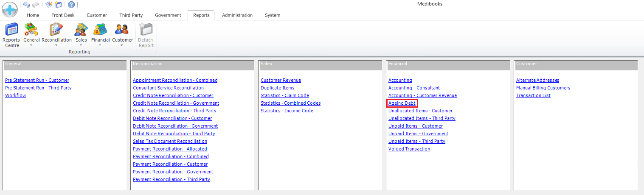The image size is (644, 195).
Task: Open Payment Reconciliation - Third Party link
Action: [171, 179]
